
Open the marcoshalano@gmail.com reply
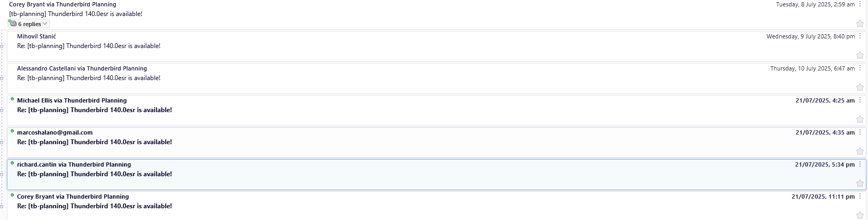click(95, 142)
